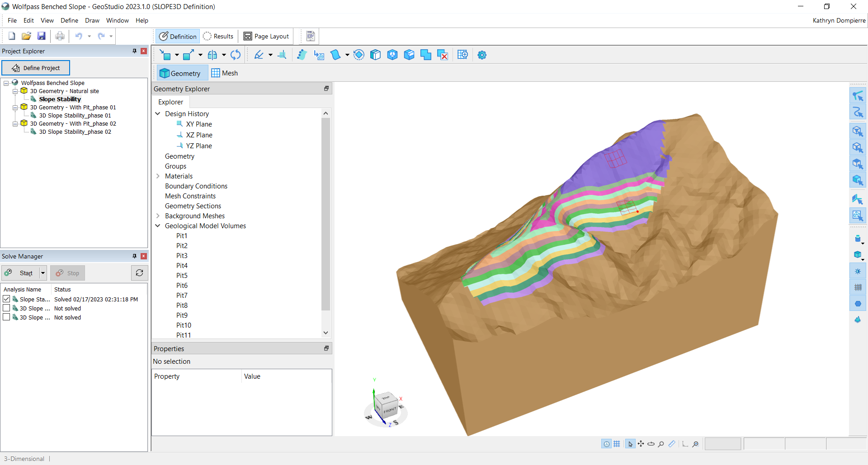Switch to the Mesh tab
The image size is (868, 465).
(225, 73)
